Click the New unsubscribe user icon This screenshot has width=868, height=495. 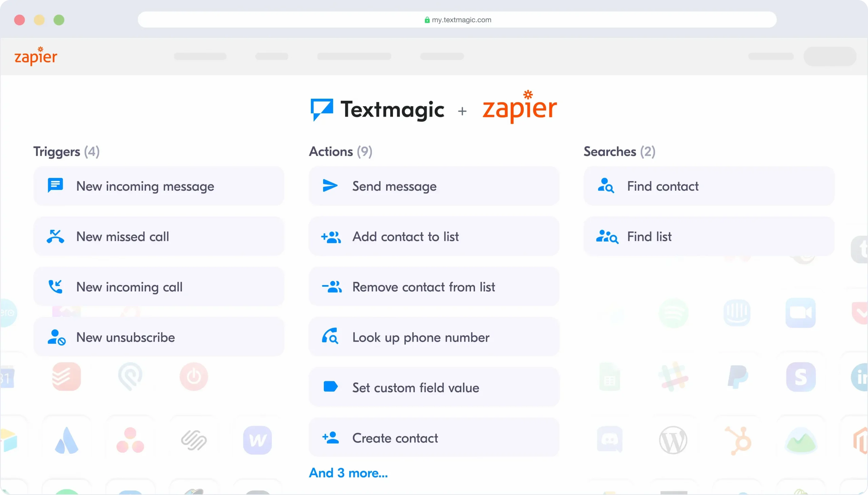tap(56, 337)
